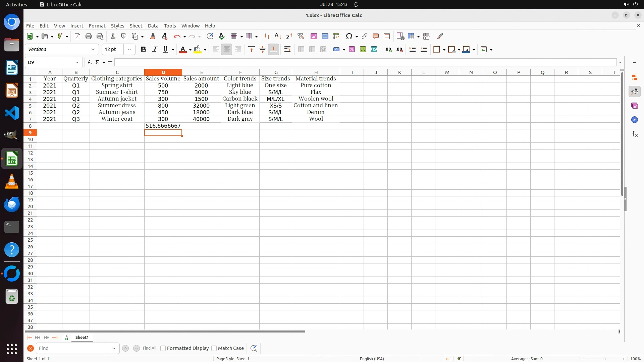Click the background color highlight swatch
644x362 pixels.
pos(198,50)
